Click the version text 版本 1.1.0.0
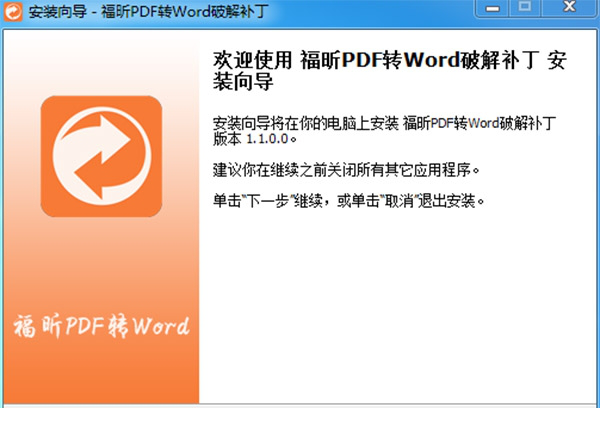Viewport: 600px width, 424px height. tap(254, 139)
